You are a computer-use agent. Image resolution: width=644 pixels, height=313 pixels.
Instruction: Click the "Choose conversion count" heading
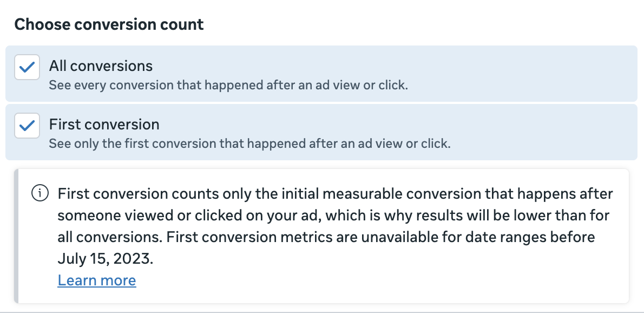[x=109, y=24]
